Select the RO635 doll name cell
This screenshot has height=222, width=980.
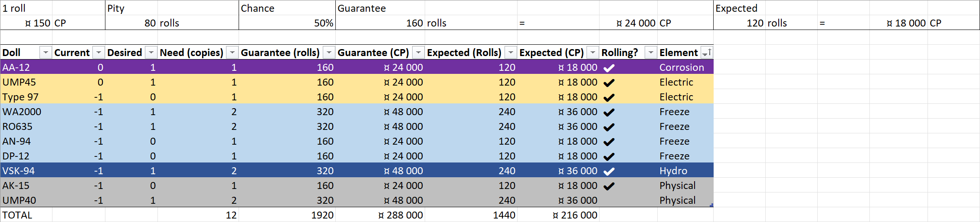point(26,126)
